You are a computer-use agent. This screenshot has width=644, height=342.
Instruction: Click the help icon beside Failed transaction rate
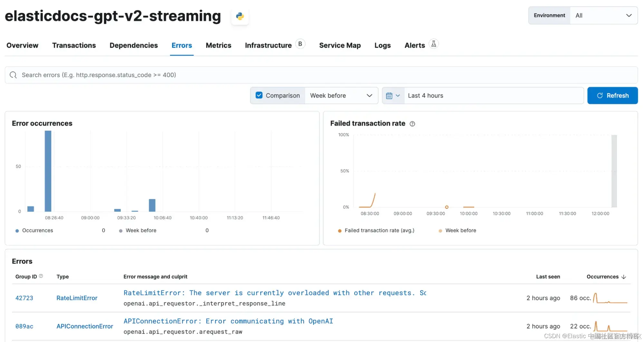[412, 124]
